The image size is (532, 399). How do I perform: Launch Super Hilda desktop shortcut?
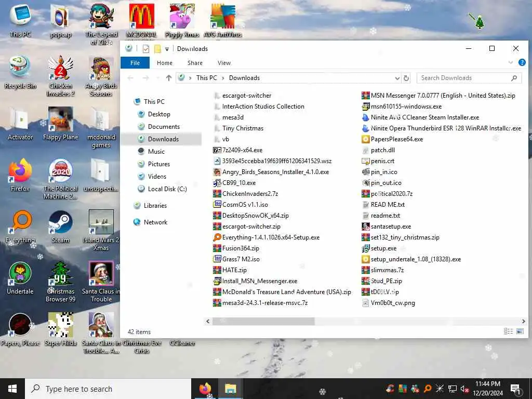click(60, 329)
